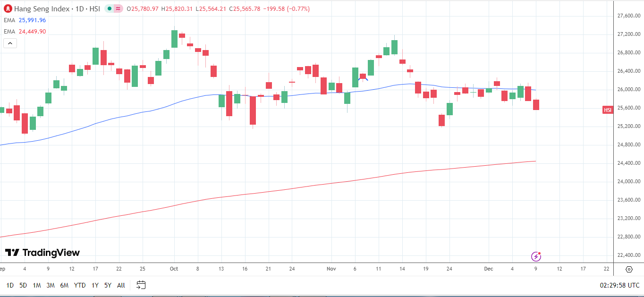Open the go-to-date calendar tool
644x297 pixels.
pyautogui.click(x=140, y=285)
